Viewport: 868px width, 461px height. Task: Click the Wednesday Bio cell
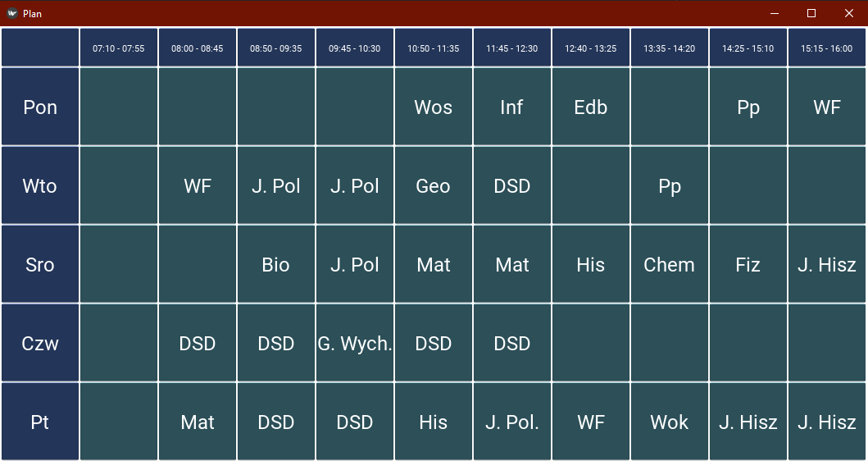tap(276, 264)
